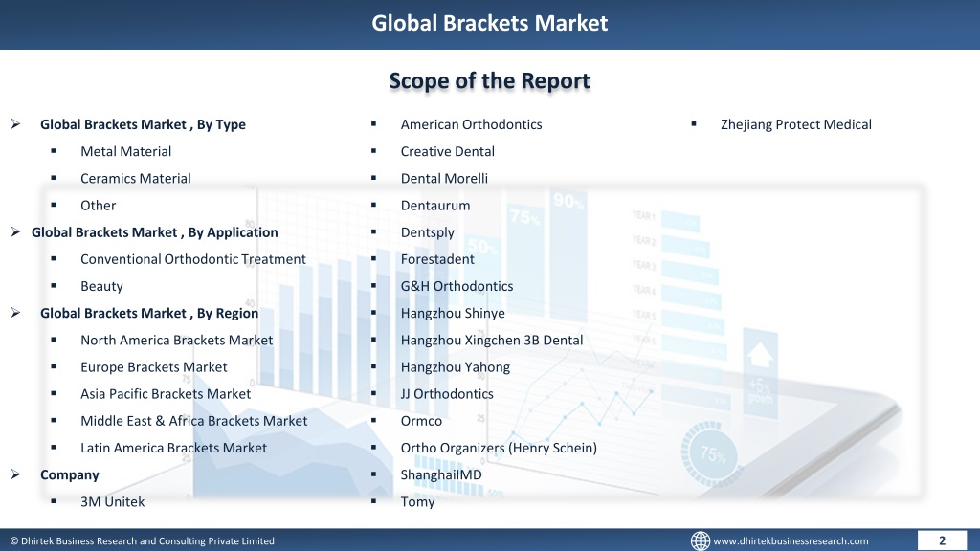
Task: Select the "Scope of the Report" heading
Action: [x=489, y=80]
